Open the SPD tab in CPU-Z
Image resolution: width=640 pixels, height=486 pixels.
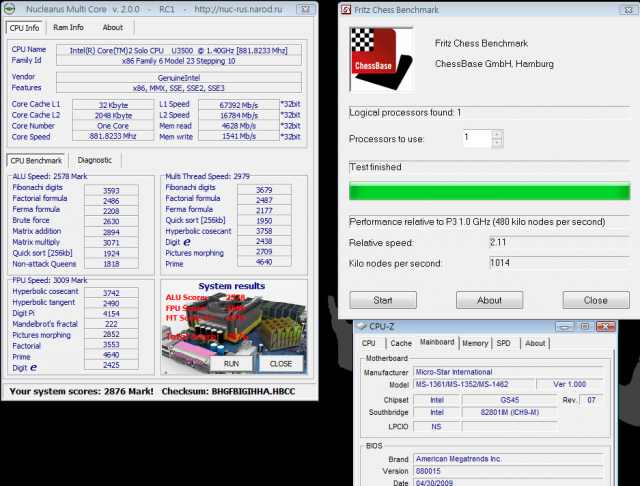pos(503,343)
